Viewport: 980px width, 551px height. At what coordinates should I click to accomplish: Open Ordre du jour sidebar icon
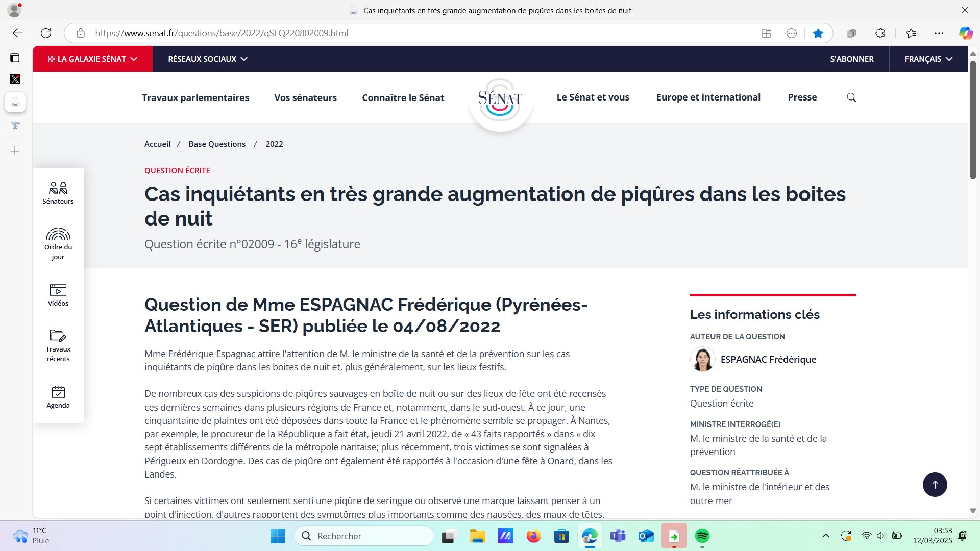[58, 243]
